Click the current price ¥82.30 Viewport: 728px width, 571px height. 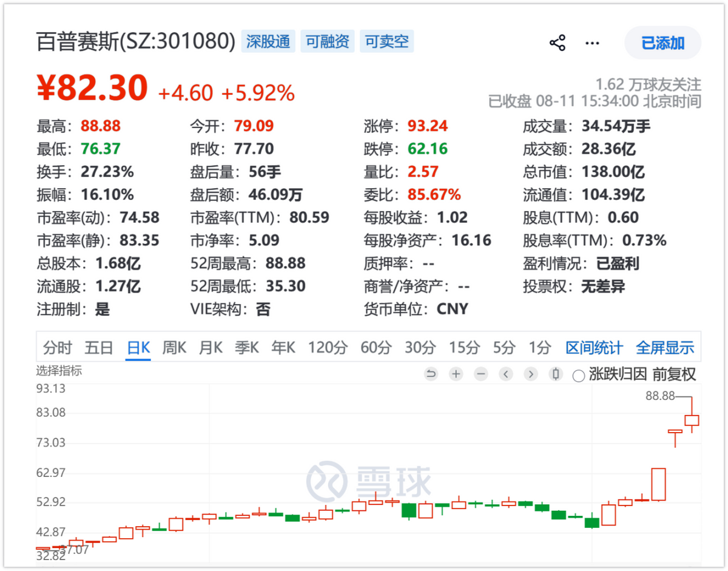[92, 87]
